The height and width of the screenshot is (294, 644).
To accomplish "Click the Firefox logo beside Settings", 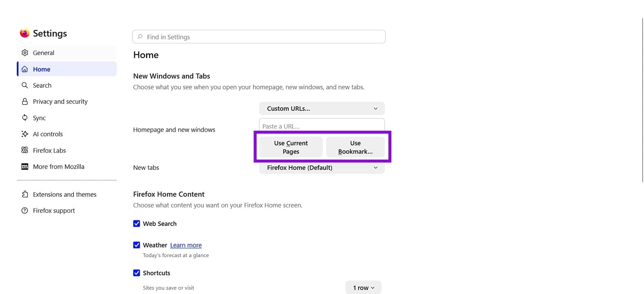I will click(x=25, y=33).
